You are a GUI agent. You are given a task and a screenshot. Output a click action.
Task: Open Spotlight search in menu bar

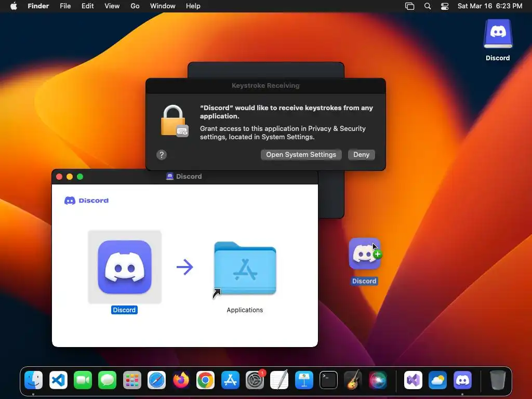coord(428,6)
